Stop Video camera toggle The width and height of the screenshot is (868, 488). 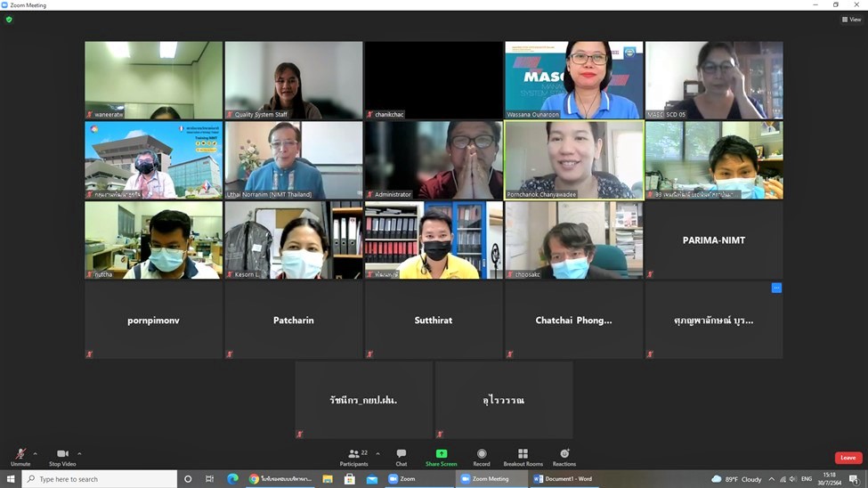62,457
